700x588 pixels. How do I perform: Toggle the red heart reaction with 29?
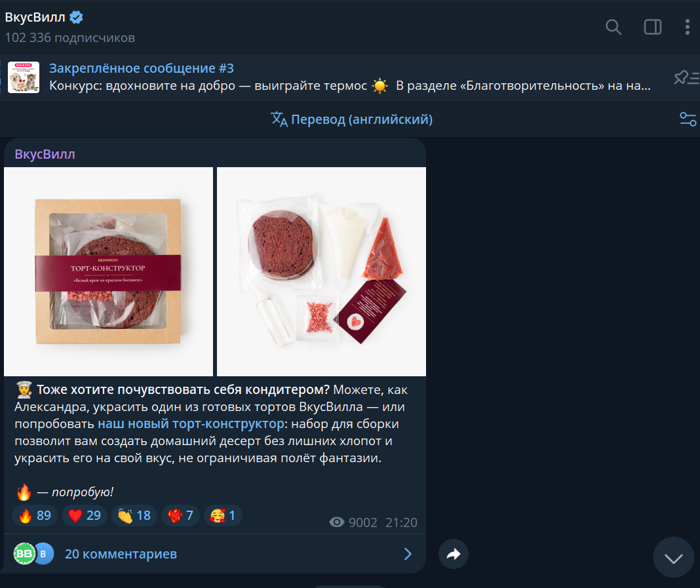[85, 516]
